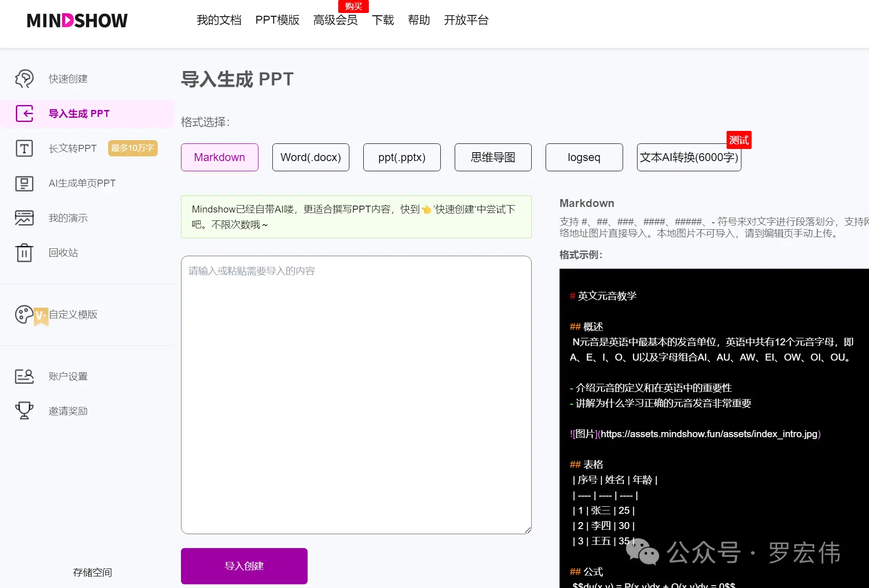The image size is (869, 588).
Task: Click the 格式示例: label
Action: coord(581,255)
